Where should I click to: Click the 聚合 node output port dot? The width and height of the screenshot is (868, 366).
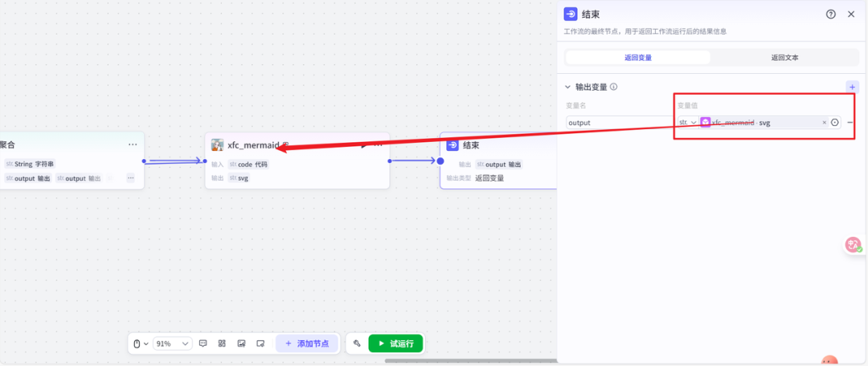[144, 161]
